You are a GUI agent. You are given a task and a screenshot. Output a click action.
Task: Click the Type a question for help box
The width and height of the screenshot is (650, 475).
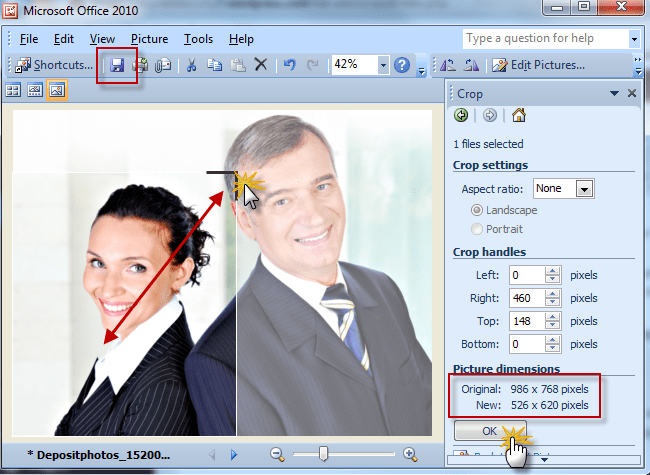(x=546, y=39)
